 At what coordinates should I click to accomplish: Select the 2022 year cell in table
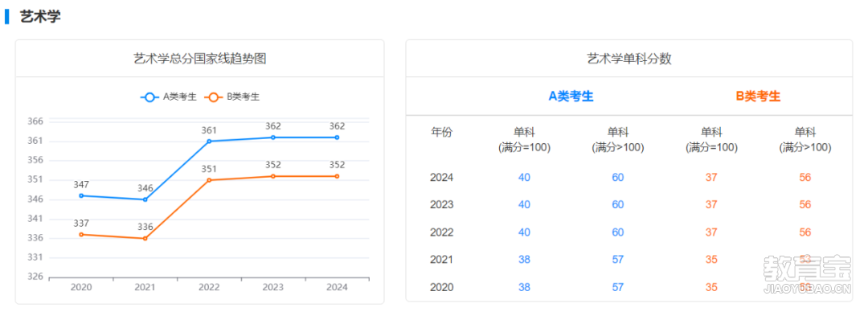[x=442, y=232]
